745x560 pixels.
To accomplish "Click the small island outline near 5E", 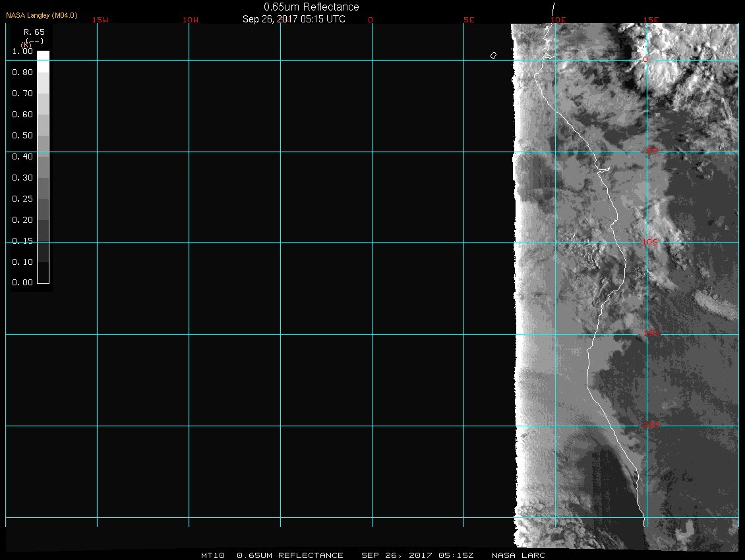I will [493, 55].
